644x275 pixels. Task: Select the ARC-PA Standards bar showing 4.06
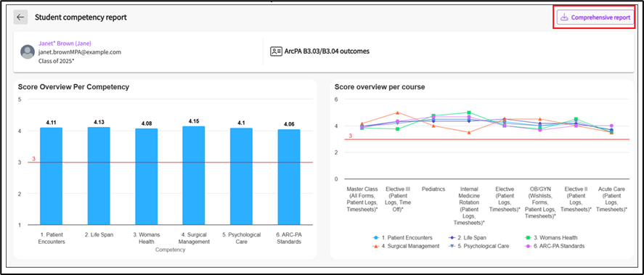pos(289,177)
